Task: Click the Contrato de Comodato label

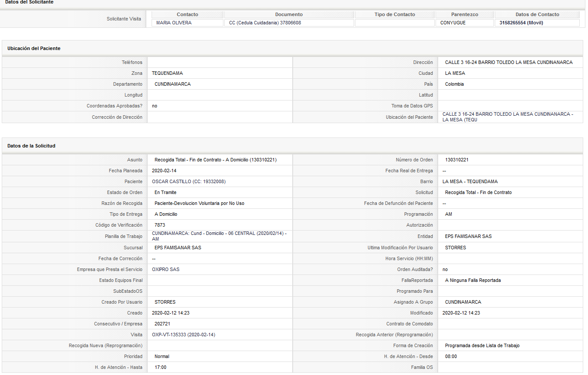Action: (x=409, y=324)
